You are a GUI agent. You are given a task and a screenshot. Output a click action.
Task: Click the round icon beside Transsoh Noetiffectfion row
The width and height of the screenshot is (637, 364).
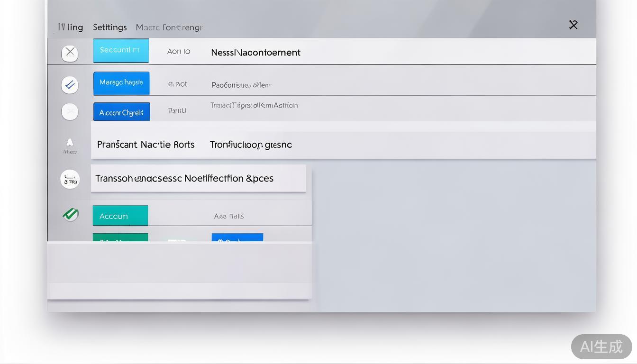70,180
